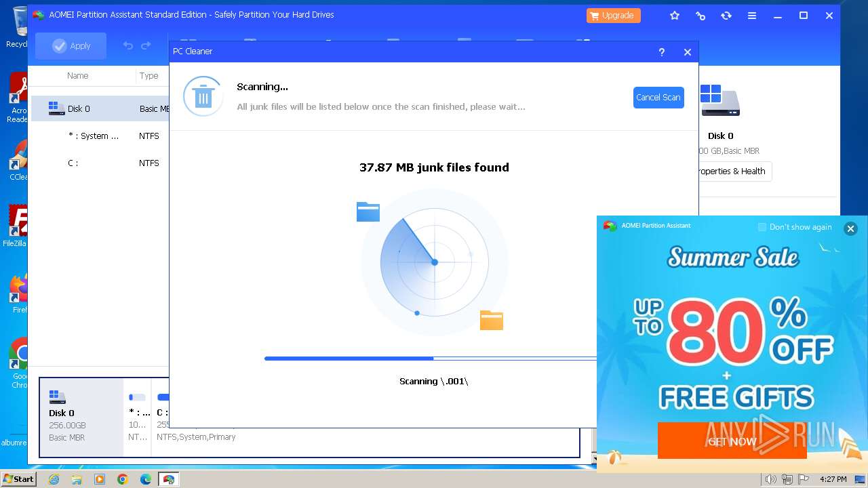The width and height of the screenshot is (868, 488).
Task: Click AOMEI Partition Assistant taskbar item
Action: 168,479
